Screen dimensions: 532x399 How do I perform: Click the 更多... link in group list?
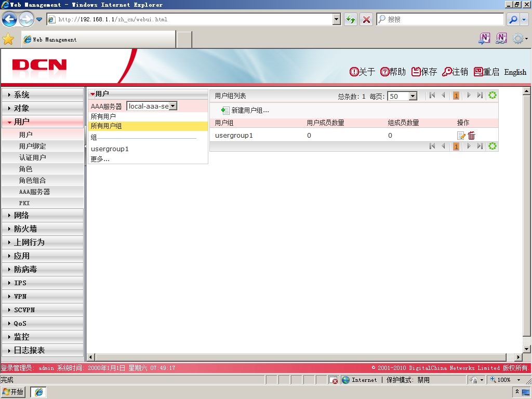tap(100, 159)
